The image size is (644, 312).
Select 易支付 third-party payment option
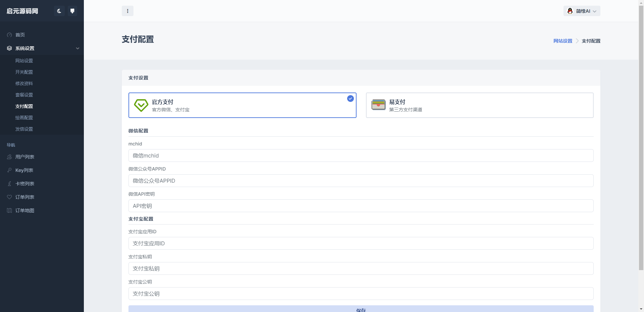pos(479,105)
